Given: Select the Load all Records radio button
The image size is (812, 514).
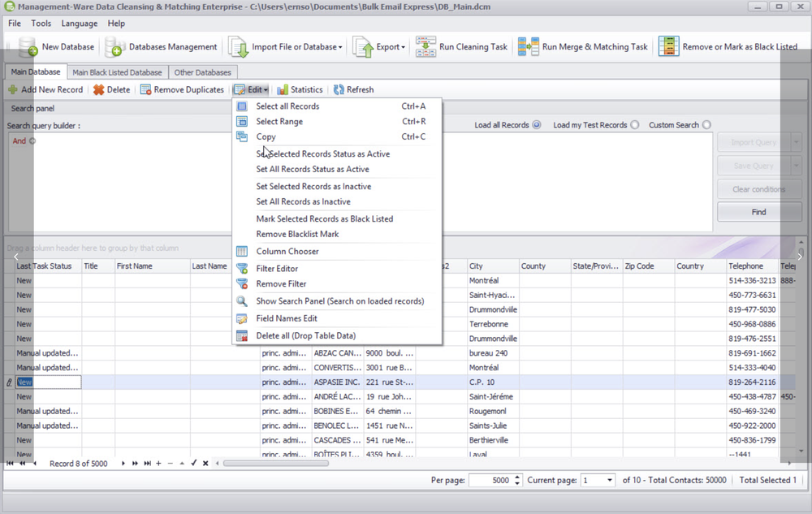Looking at the screenshot, I should (537, 125).
